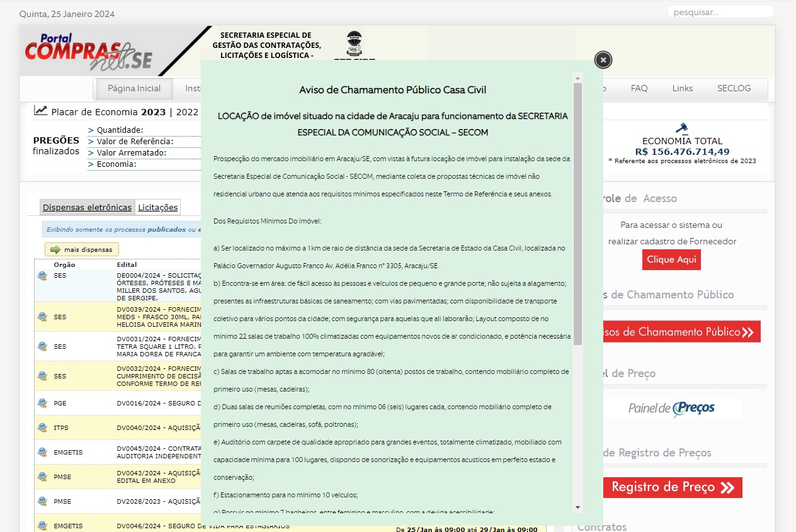
Task: Open the FAQ menu item
Action: pyautogui.click(x=639, y=89)
